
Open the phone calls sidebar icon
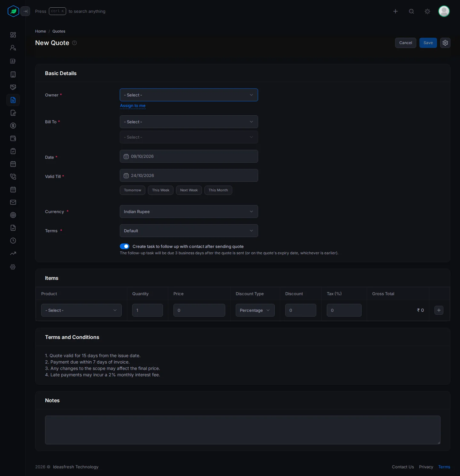click(x=13, y=177)
